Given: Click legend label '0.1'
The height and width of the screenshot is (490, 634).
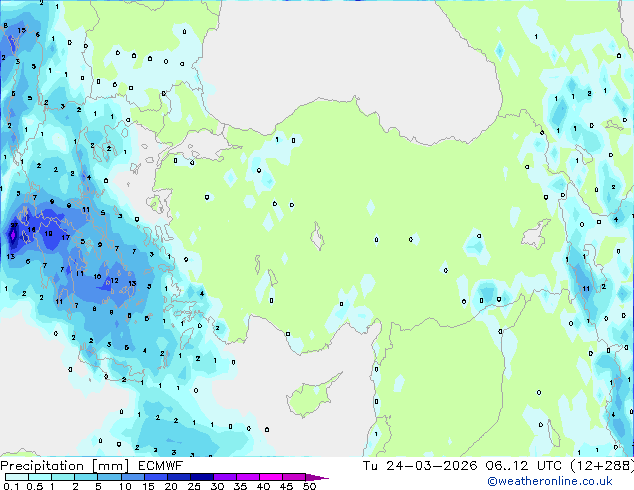Looking at the screenshot, I should (11, 486).
